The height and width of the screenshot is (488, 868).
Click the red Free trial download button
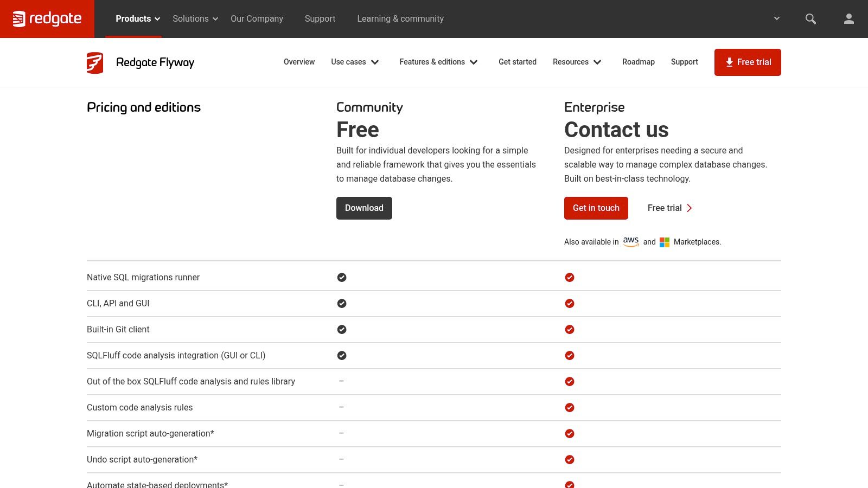click(748, 62)
